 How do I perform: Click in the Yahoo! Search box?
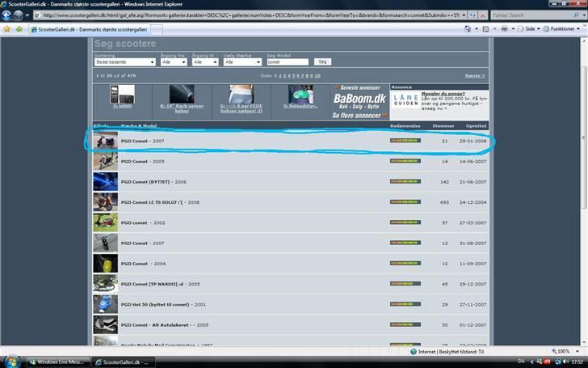pyautogui.click(x=531, y=15)
